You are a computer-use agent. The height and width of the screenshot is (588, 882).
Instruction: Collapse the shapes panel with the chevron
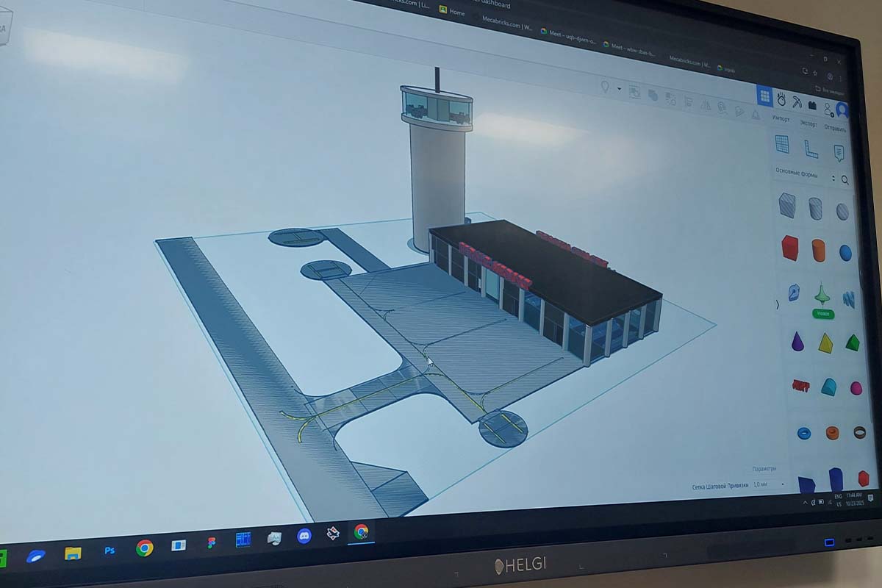[x=778, y=304]
